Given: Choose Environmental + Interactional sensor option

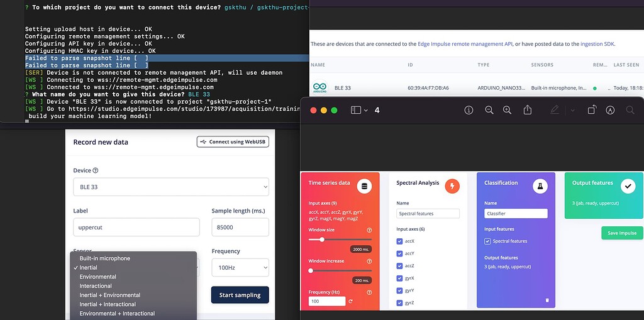Looking at the screenshot, I should [133, 314].
